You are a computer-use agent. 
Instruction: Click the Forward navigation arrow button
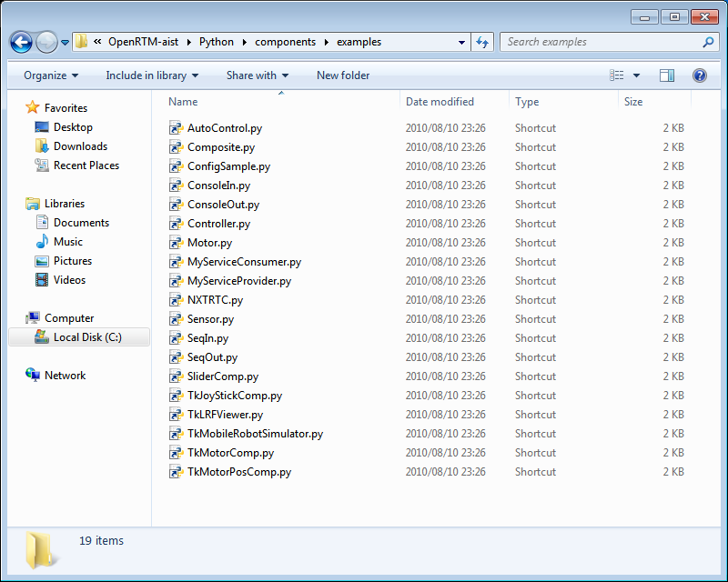(46, 43)
